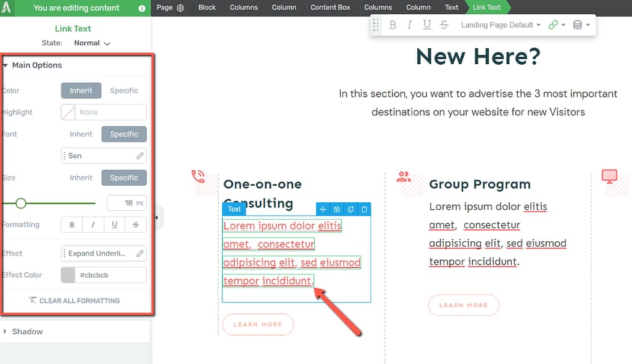Open the link options dropdown arrow

pyautogui.click(x=563, y=25)
